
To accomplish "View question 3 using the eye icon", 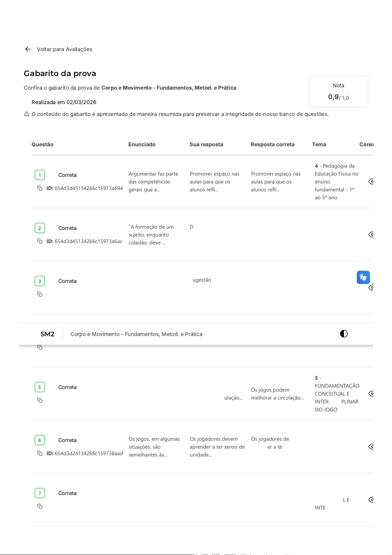I will (371, 288).
